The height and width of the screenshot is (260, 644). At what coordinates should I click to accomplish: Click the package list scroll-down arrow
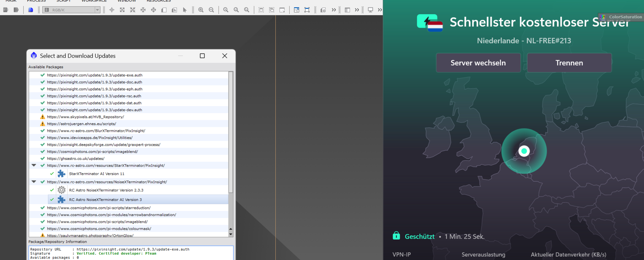click(x=231, y=234)
